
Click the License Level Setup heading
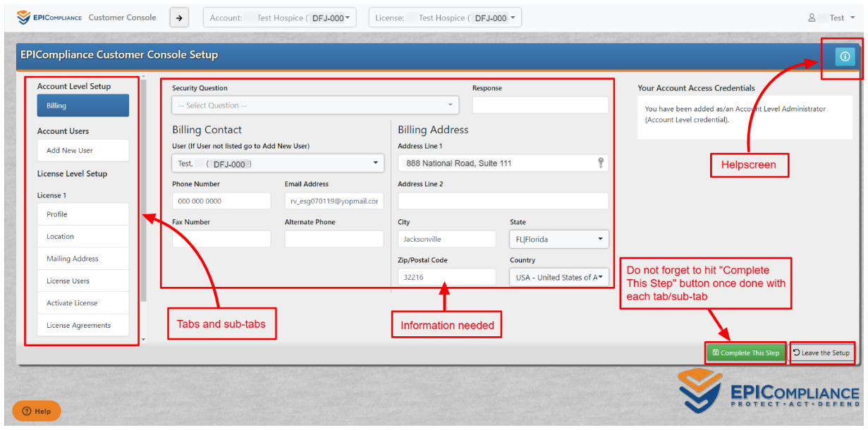pyautogui.click(x=72, y=173)
